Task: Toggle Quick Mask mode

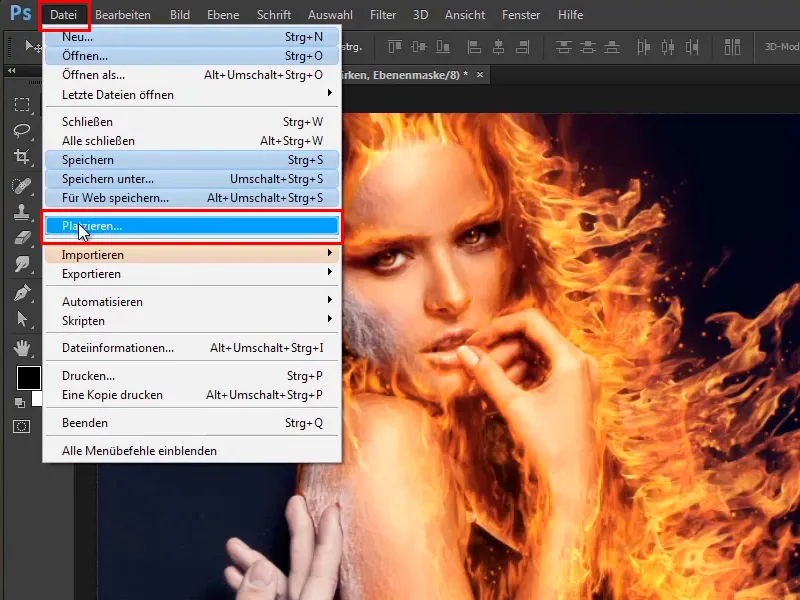Action: pos(21,427)
